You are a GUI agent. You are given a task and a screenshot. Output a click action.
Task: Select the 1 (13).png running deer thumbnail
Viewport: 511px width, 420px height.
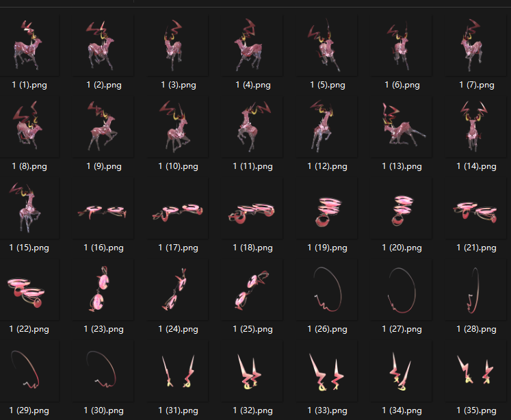pos(402,127)
